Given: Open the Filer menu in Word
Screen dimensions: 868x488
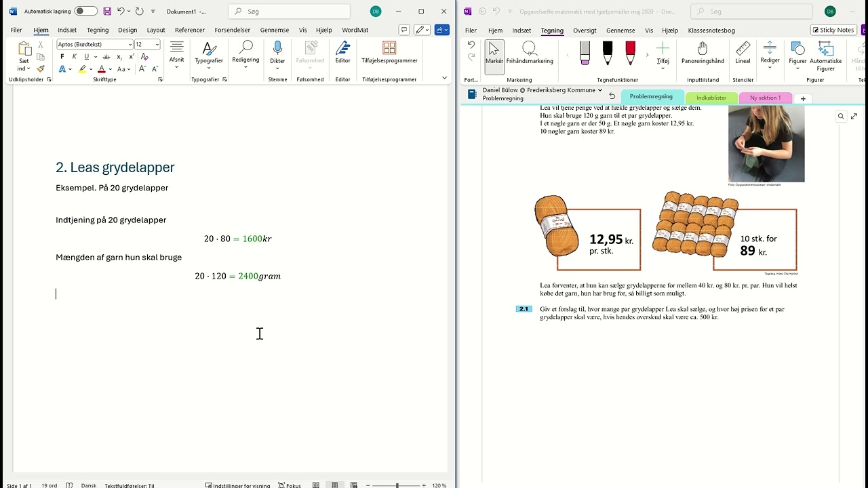Looking at the screenshot, I should tap(16, 30).
